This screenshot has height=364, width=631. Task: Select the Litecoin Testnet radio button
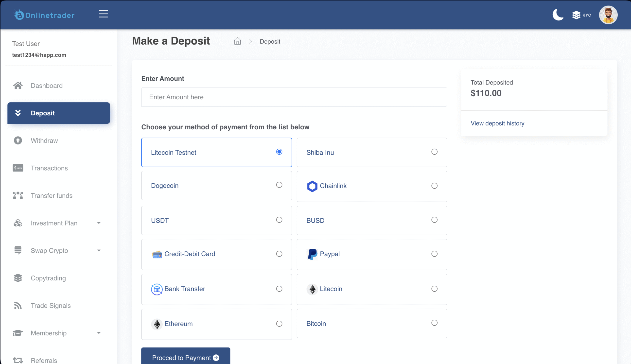click(x=279, y=152)
